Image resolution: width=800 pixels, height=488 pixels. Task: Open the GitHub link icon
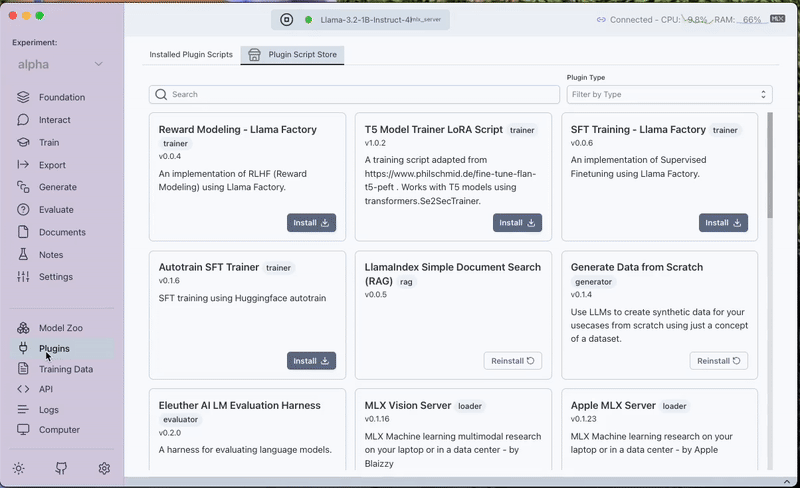tap(61, 468)
